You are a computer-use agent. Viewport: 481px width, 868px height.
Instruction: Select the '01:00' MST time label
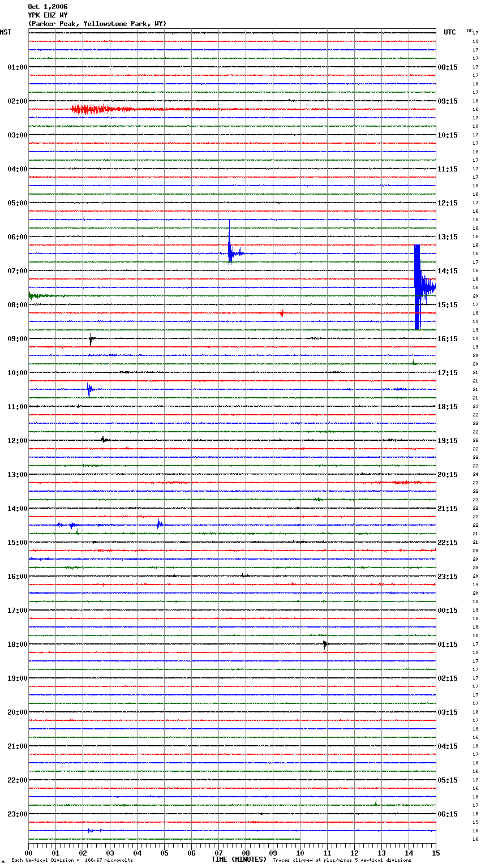tap(18, 67)
